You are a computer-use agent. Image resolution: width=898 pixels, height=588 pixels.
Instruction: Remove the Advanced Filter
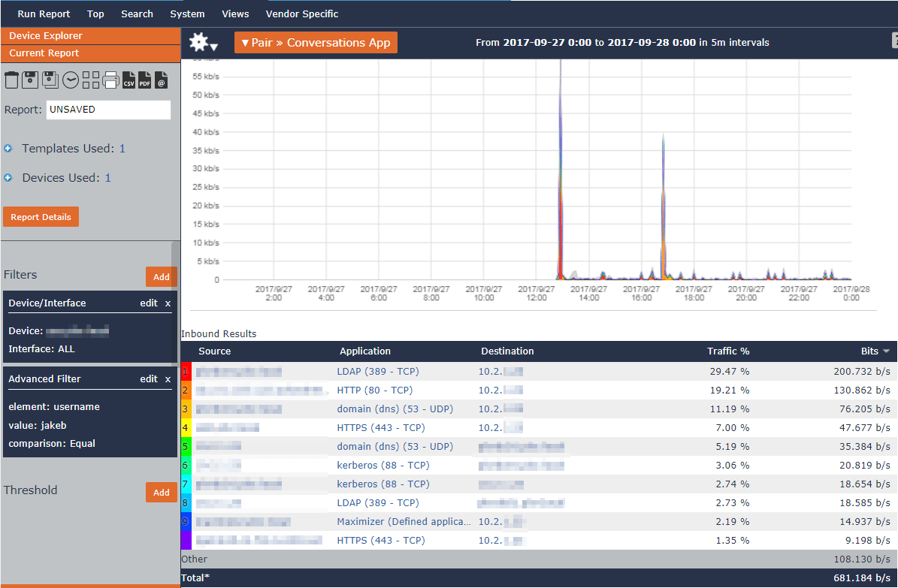click(168, 379)
